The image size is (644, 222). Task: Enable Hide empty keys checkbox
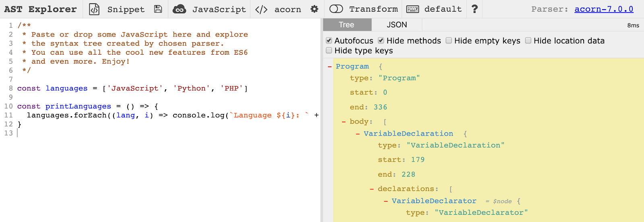(x=449, y=41)
